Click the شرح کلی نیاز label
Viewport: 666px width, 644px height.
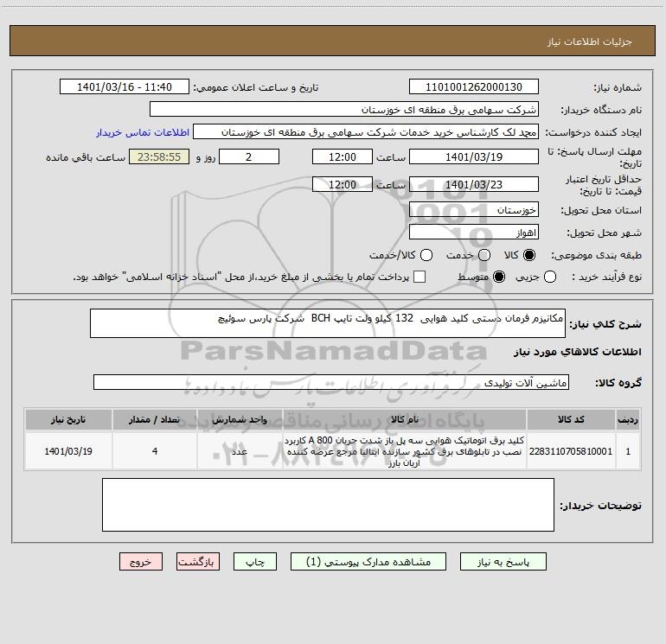coord(605,324)
